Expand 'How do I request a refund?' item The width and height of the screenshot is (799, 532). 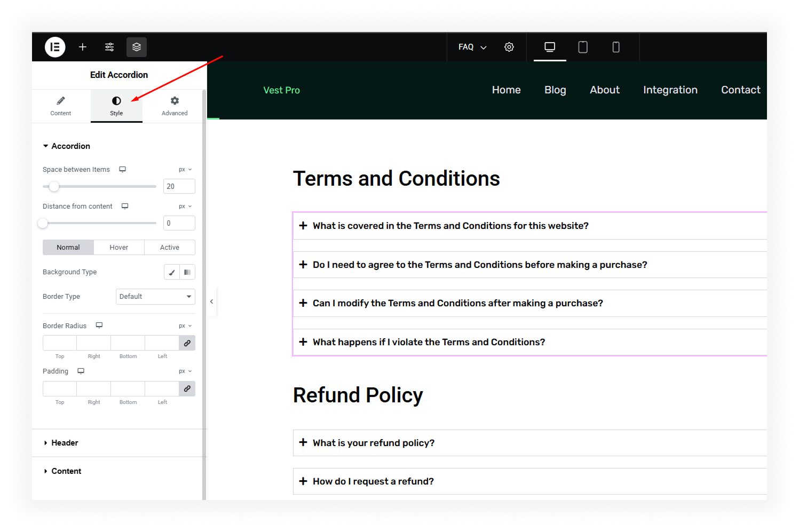click(530, 481)
